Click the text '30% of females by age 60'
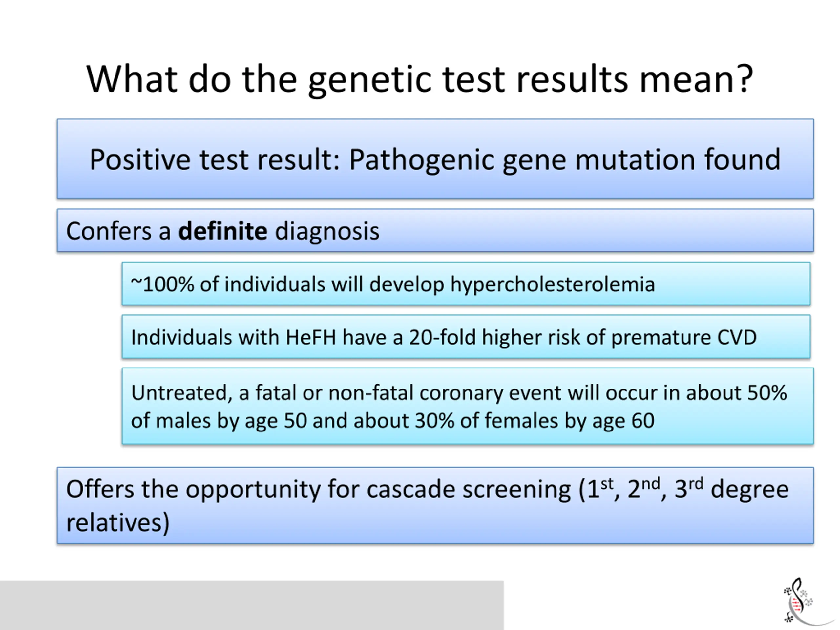Image resolution: width=840 pixels, height=630 pixels. click(535, 421)
